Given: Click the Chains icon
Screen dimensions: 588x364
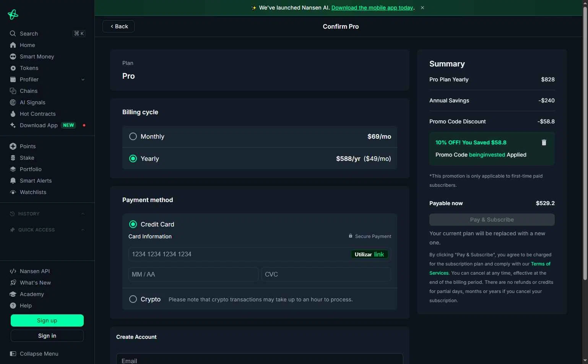Looking at the screenshot, I should click(13, 91).
